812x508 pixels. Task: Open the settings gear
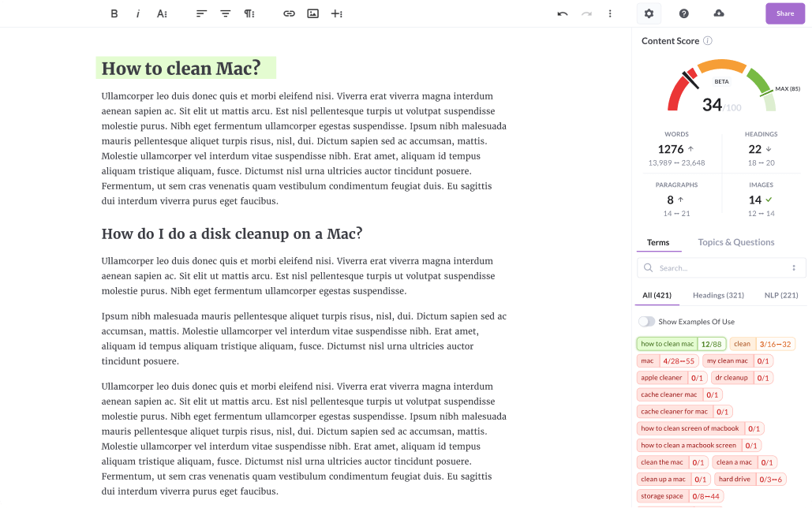click(648, 13)
